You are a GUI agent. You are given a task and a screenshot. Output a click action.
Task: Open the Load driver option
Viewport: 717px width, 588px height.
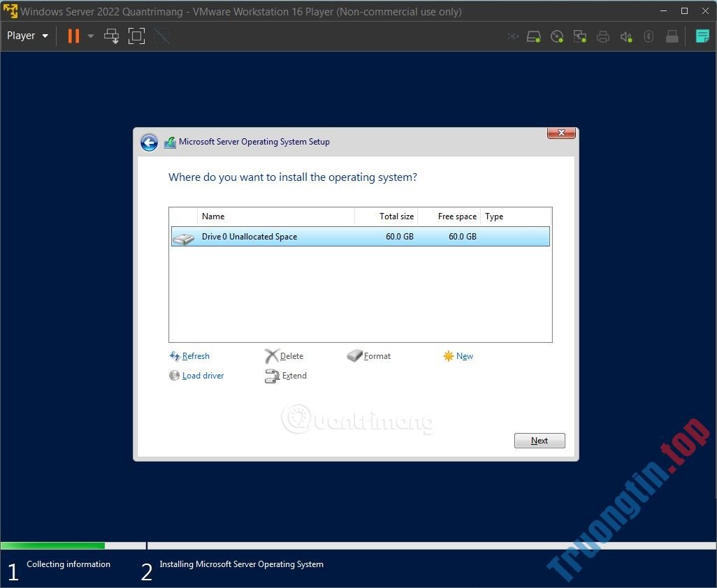point(196,376)
